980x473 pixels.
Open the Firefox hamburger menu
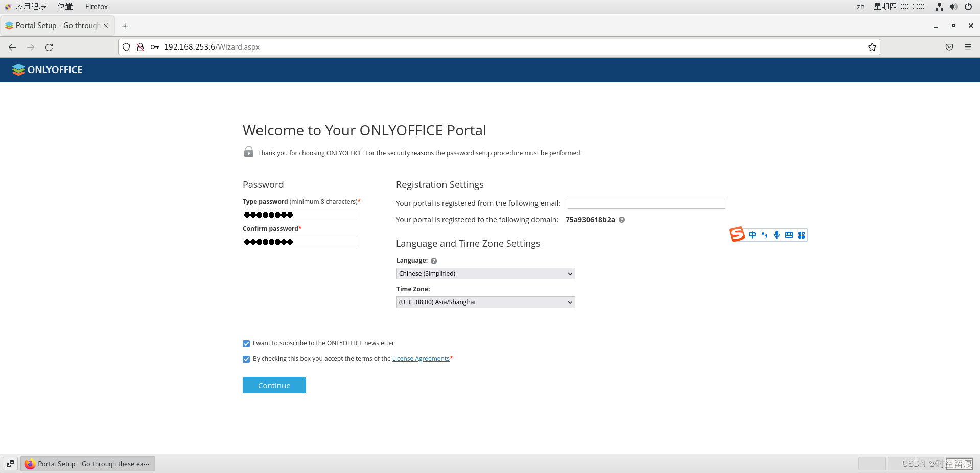(x=967, y=47)
